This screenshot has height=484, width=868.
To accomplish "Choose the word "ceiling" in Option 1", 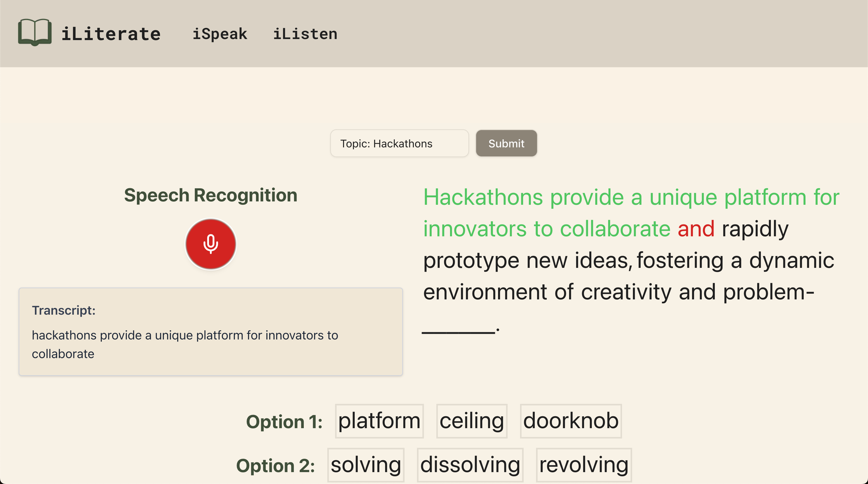I will click(x=471, y=421).
